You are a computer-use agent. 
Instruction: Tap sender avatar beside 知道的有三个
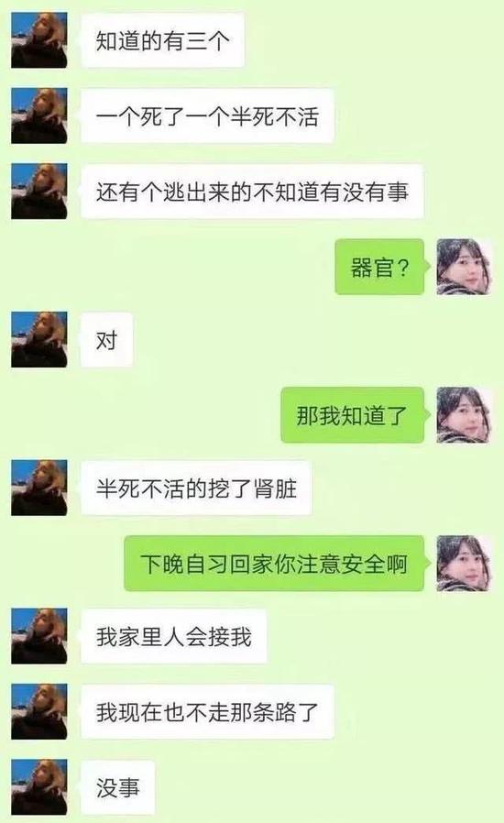[39, 40]
